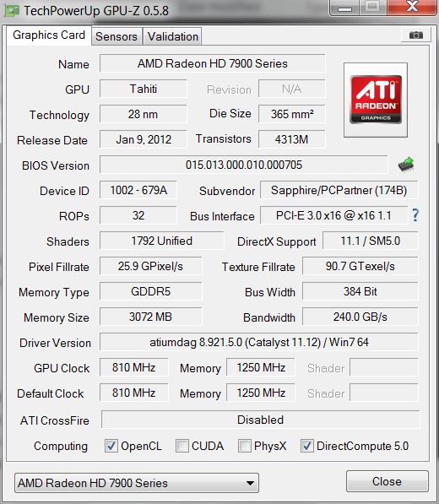Click the GPU-Z title bar app icon
Viewport: 439px width, 504px height.
click(x=11, y=11)
